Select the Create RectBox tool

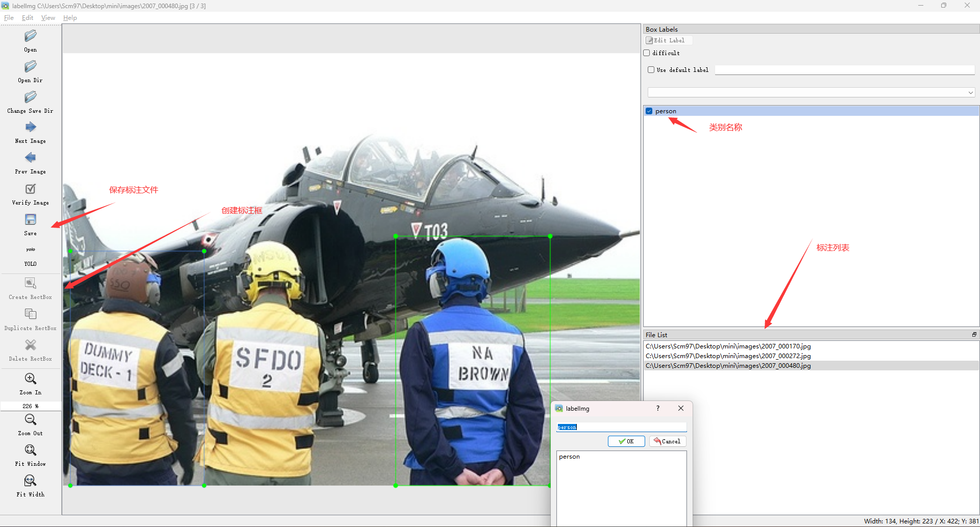coord(31,283)
